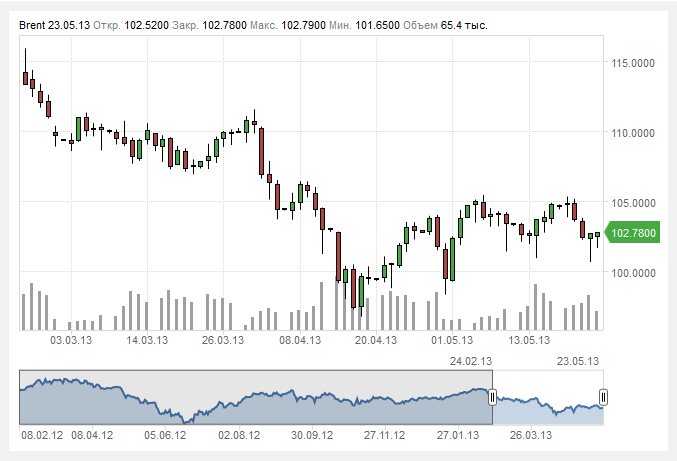Click the 08.04.12 navigator date label

[x=92, y=435]
